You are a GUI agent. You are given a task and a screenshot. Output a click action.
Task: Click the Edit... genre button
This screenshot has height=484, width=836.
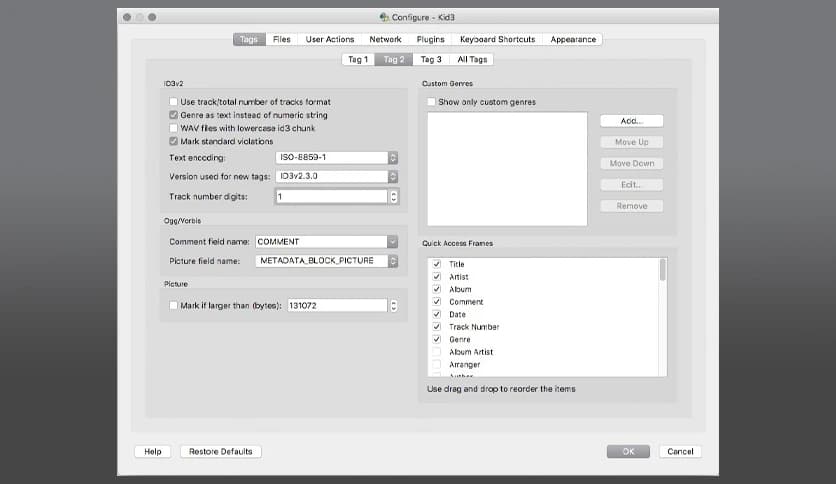pos(632,185)
